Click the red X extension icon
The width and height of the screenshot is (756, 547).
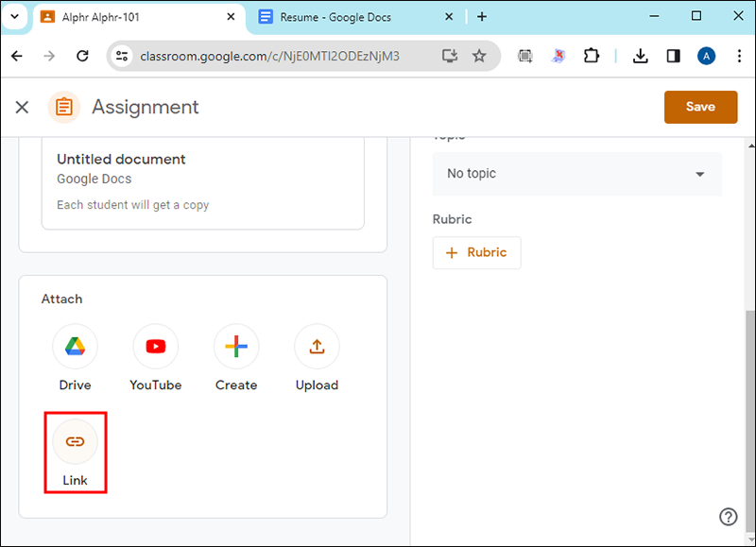click(x=558, y=57)
